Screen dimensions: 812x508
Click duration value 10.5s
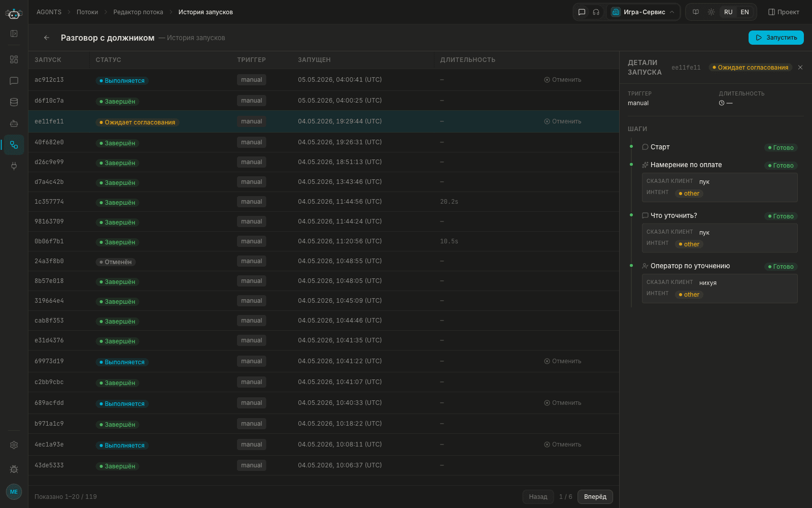coord(449,241)
